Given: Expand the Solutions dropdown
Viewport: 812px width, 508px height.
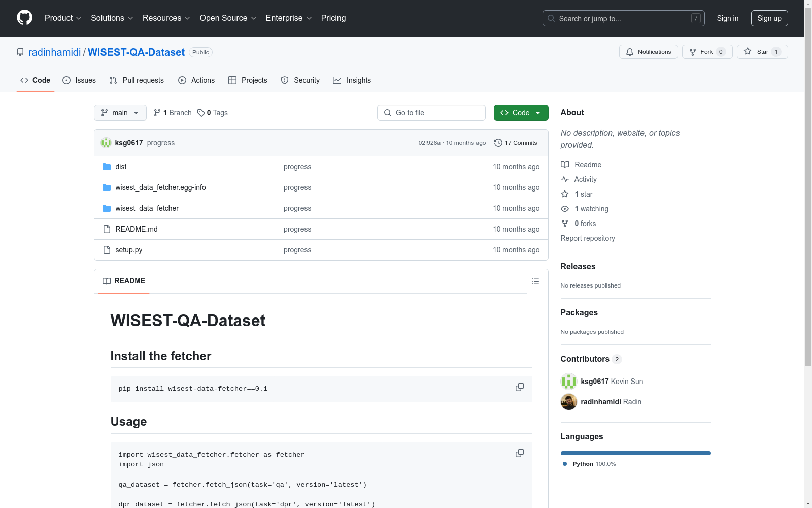Looking at the screenshot, I should point(112,18).
